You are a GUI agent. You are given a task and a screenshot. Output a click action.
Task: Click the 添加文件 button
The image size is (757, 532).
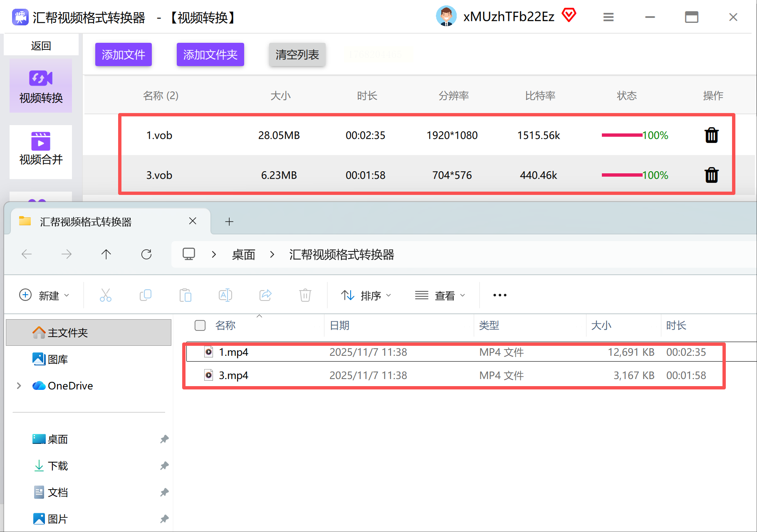[124, 54]
